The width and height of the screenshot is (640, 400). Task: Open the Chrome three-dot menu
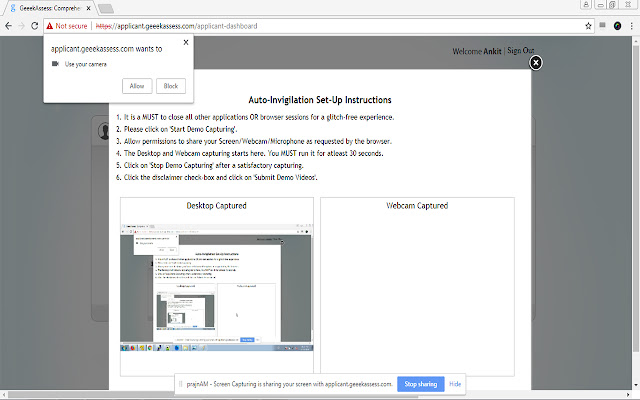[x=631, y=24]
